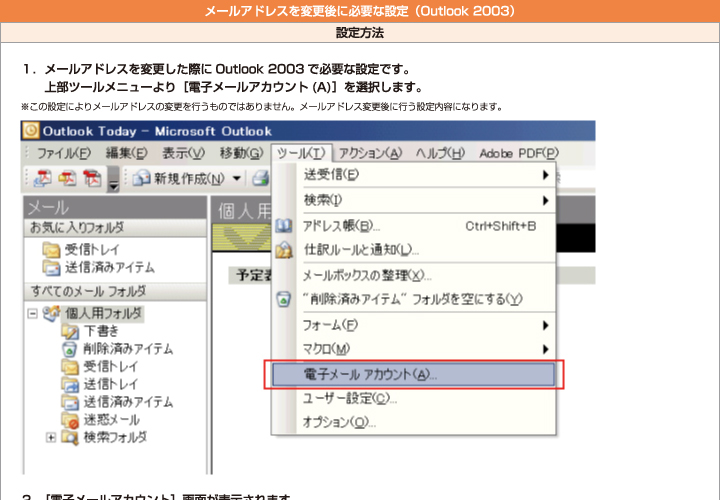Click the 迷惑メール folder icon
The height and width of the screenshot is (500, 720).
click(x=70, y=420)
